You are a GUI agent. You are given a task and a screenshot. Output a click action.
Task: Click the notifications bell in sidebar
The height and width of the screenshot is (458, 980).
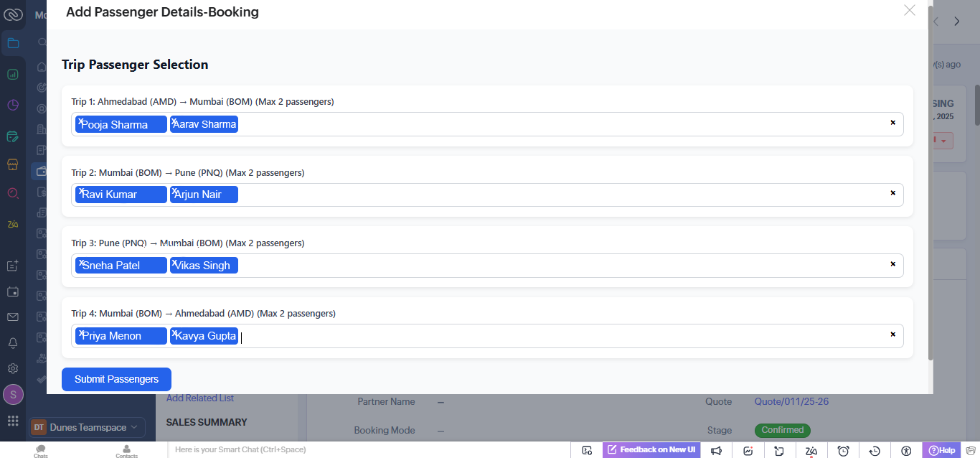pos(13,342)
